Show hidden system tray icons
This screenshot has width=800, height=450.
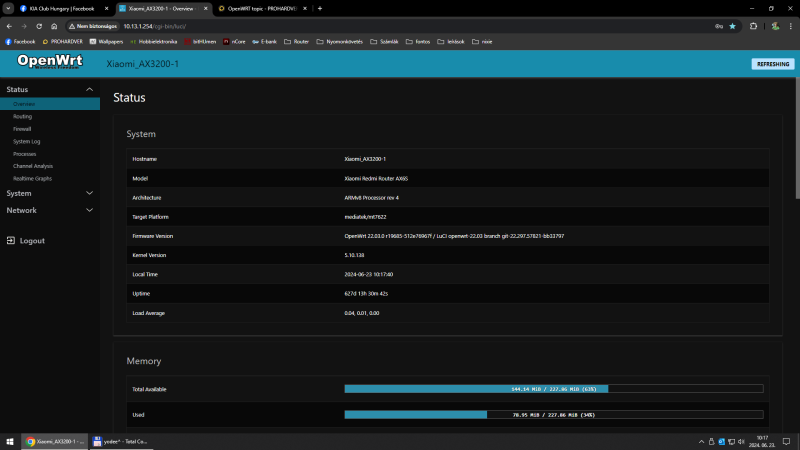[701, 442]
